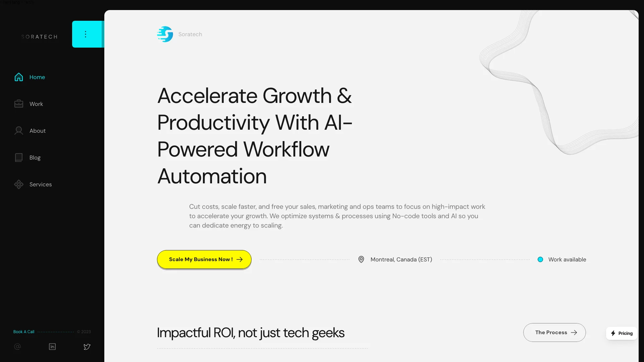Click the Services diamond icon
Screen dimensions: 644x362
click(x=18, y=184)
